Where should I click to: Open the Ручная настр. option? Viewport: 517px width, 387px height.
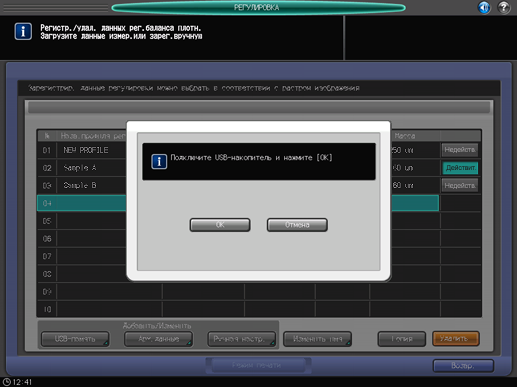pos(242,339)
